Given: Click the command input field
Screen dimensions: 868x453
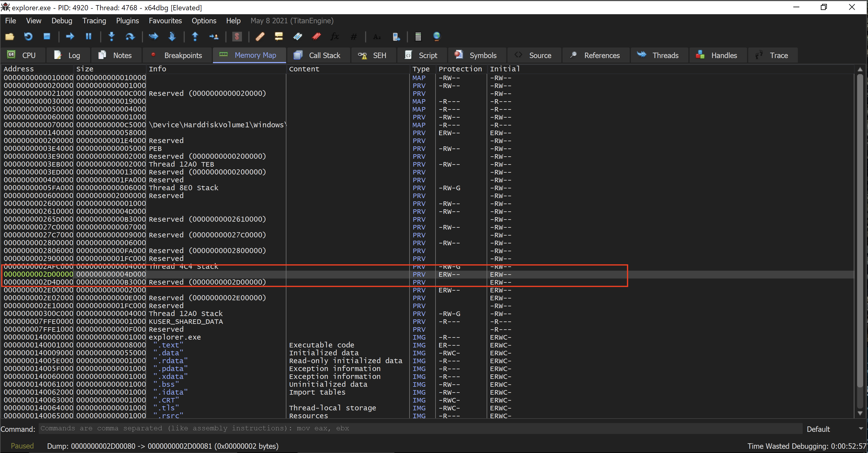Looking at the screenshot, I should pos(420,429).
